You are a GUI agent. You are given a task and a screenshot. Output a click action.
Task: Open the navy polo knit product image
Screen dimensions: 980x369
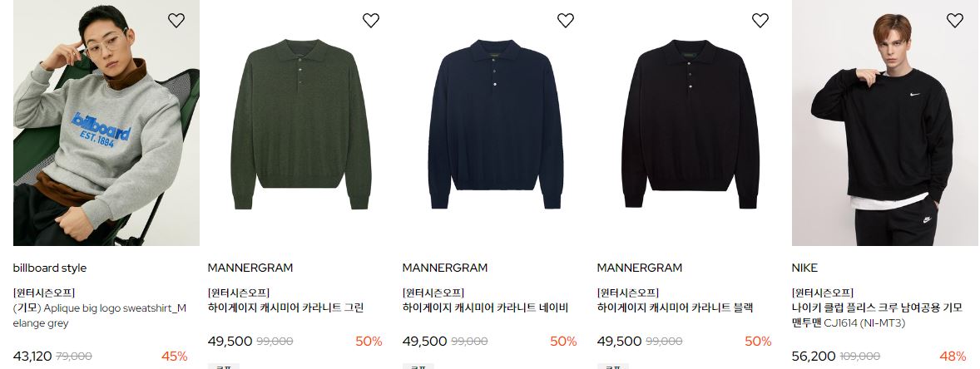point(496,123)
